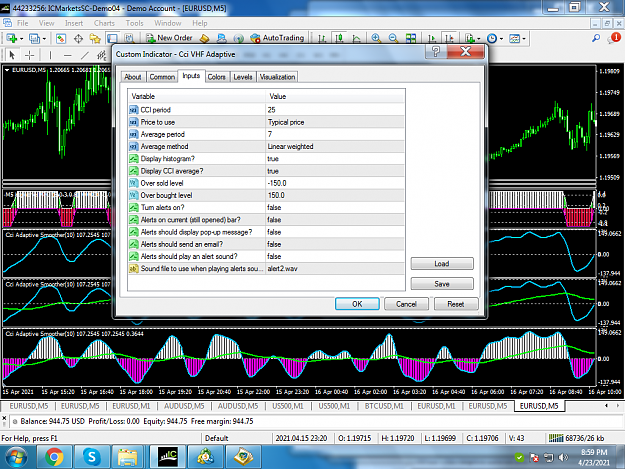Screen dimensions: 625x469
Task: Open the notifications bubble with red badge
Action: tap(614, 38)
